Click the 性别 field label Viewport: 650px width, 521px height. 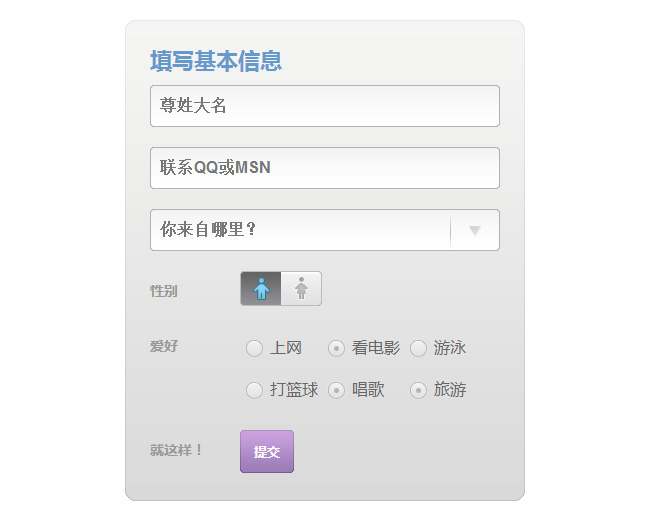point(164,291)
